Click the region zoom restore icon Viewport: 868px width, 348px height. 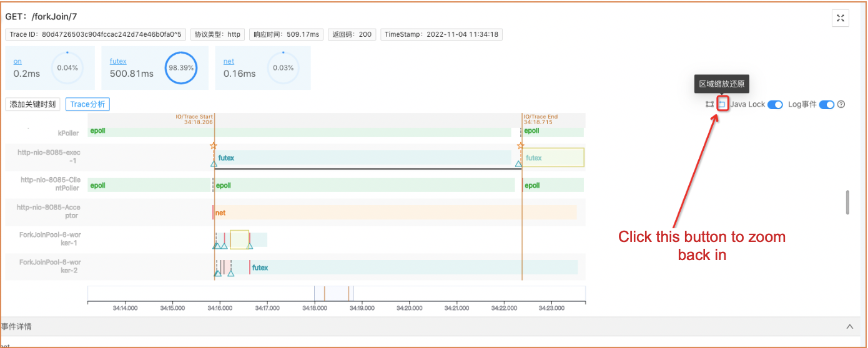[722, 104]
